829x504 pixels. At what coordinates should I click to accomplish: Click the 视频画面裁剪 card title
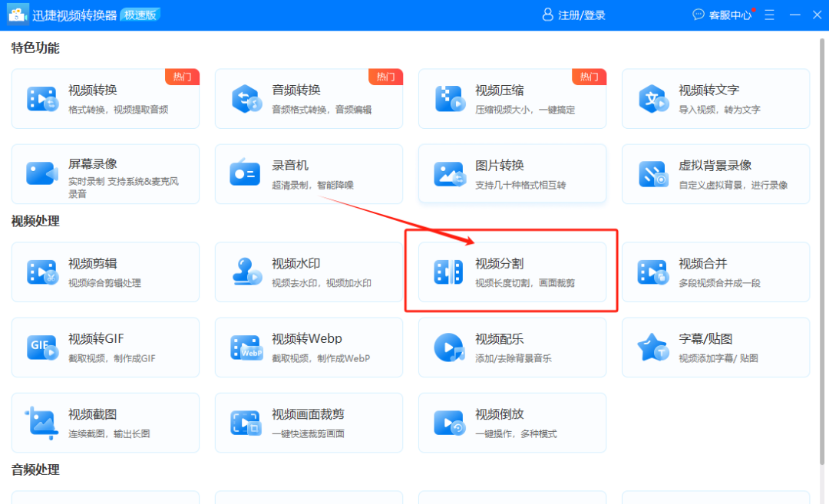point(309,414)
